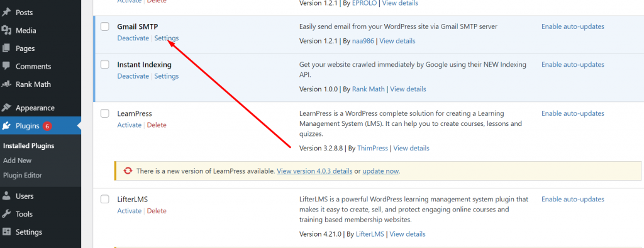Screen dimensions: 644x248
Task: Click the Users icon in sidebar
Action: coord(6,196)
